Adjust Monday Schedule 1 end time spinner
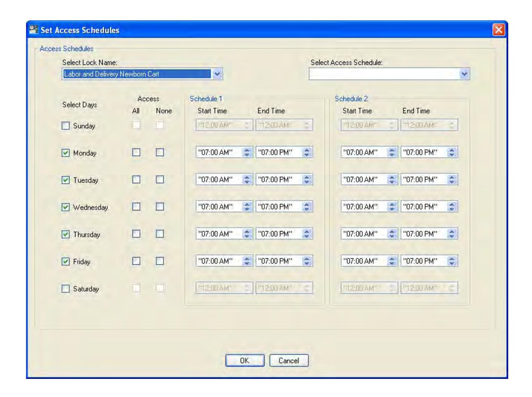Screen dimensions: 532x397 pos(307,152)
